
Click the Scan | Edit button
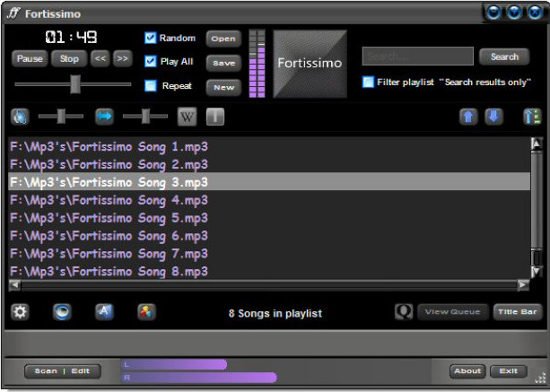(x=62, y=370)
